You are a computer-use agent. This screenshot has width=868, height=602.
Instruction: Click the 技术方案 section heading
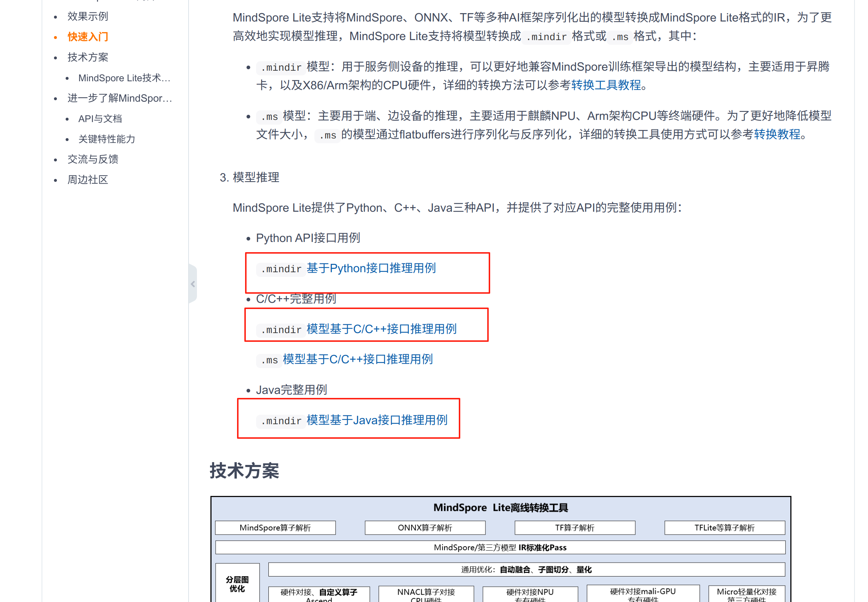pyautogui.click(x=244, y=471)
